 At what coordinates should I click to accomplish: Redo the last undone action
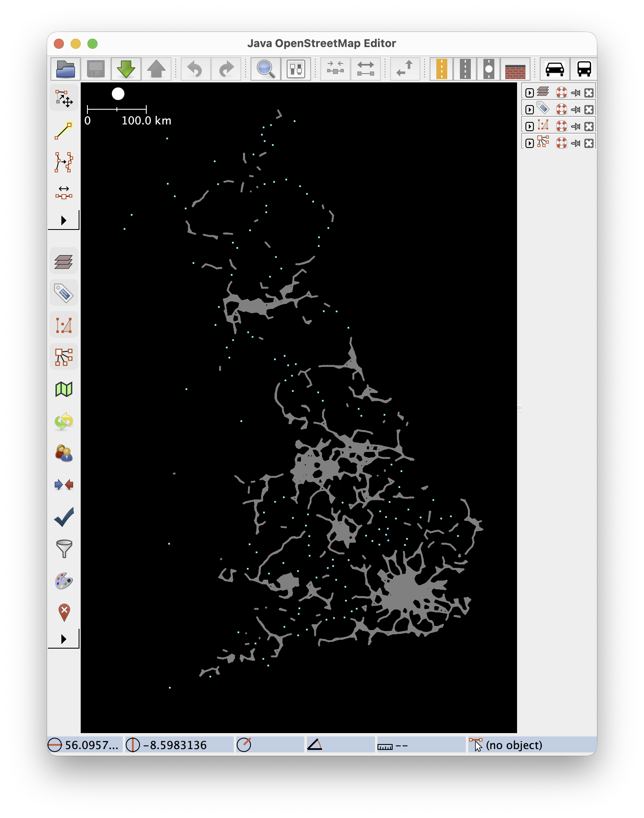click(x=226, y=69)
